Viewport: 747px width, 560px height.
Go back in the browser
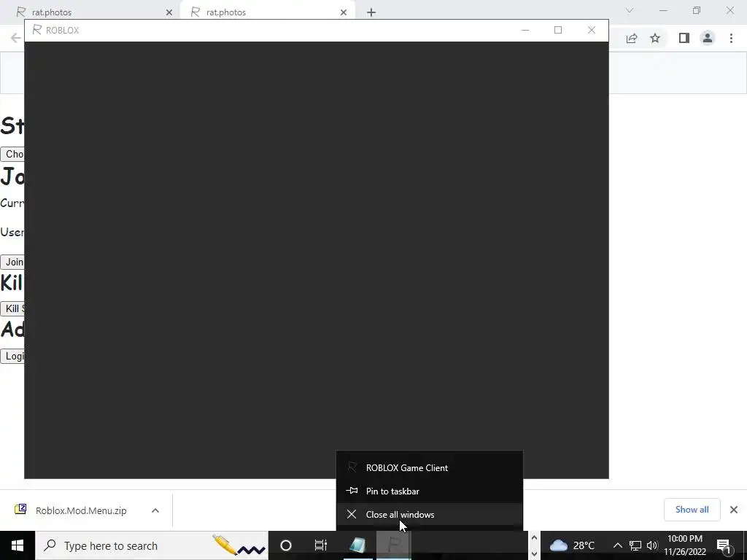16,38
